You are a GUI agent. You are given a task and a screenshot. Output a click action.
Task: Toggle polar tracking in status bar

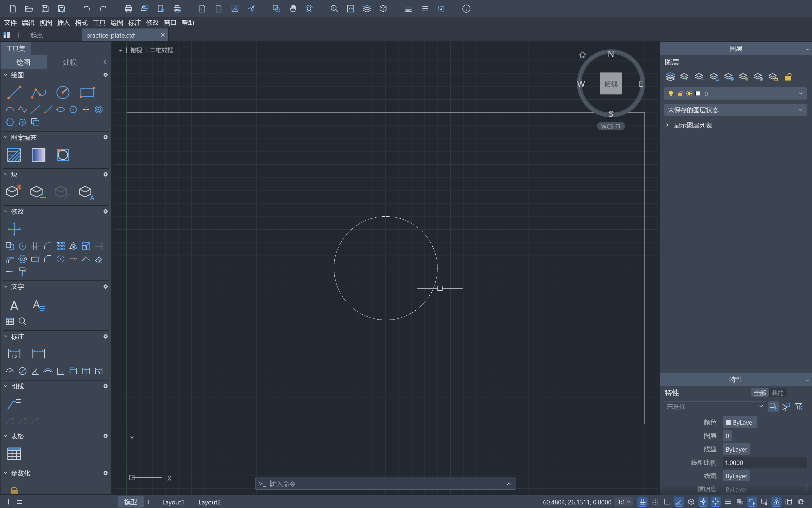(679, 502)
